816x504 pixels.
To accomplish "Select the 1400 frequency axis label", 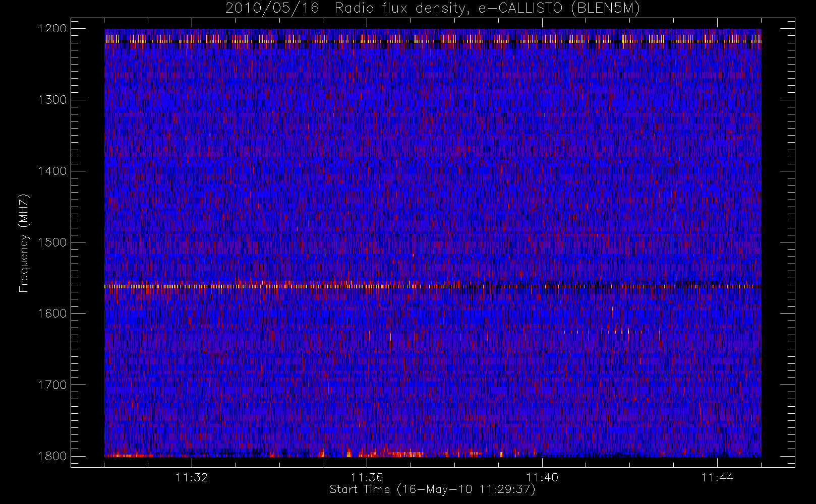I will (52, 171).
